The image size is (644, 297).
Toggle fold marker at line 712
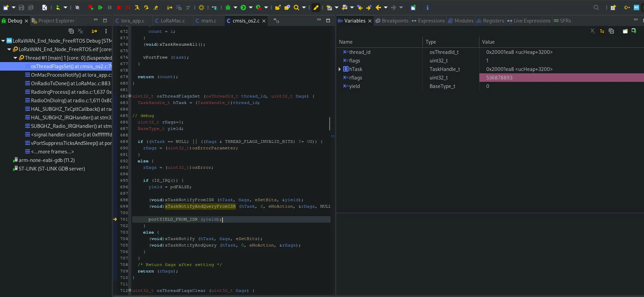[129, 291]
